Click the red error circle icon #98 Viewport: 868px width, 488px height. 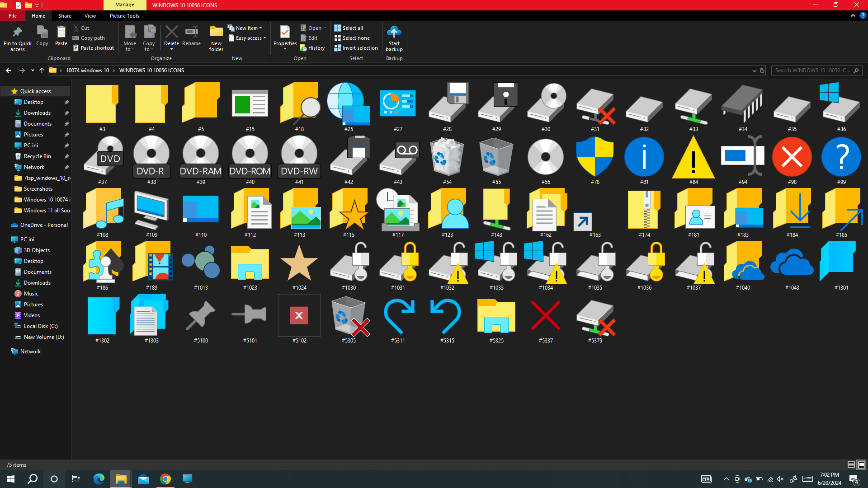(x=792, y=157)
